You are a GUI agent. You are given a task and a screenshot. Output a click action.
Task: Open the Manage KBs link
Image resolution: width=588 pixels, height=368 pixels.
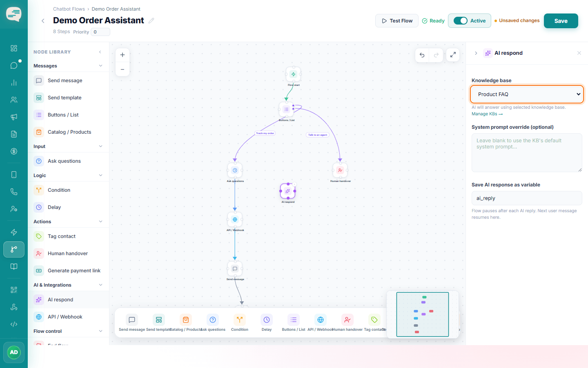pyautogui.click(x=487, y=114)
